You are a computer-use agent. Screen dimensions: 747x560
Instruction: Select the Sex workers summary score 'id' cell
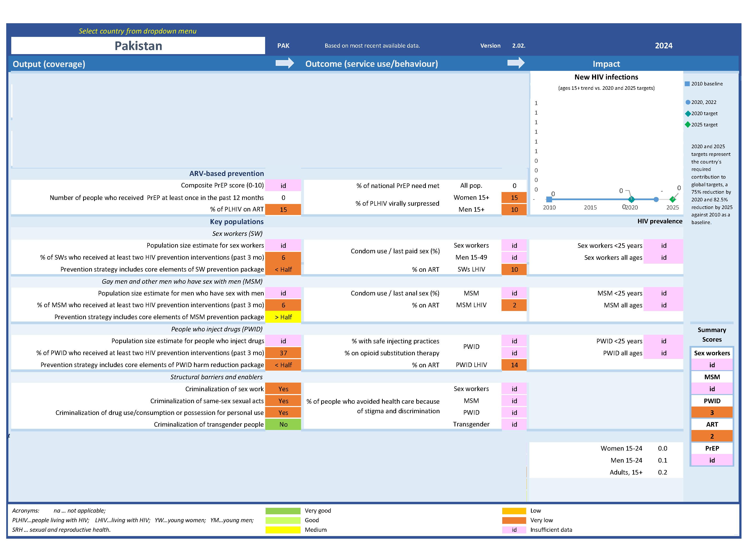coord(712,365)
